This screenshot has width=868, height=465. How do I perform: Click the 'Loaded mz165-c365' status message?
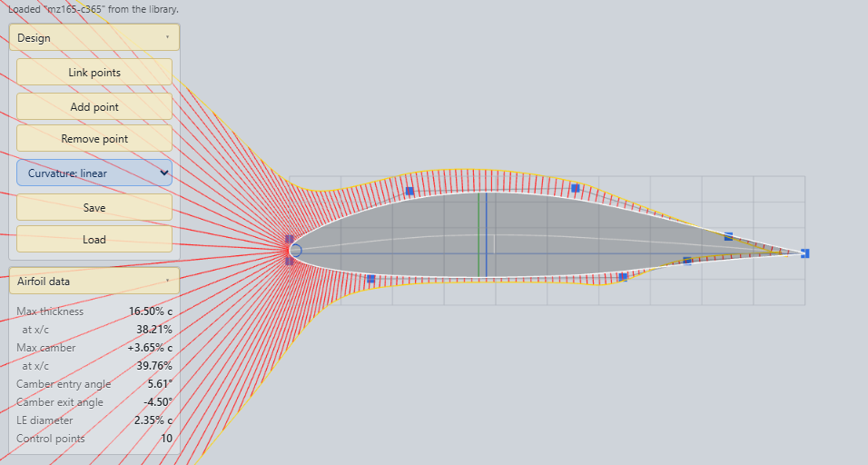(x=93, y=9)
